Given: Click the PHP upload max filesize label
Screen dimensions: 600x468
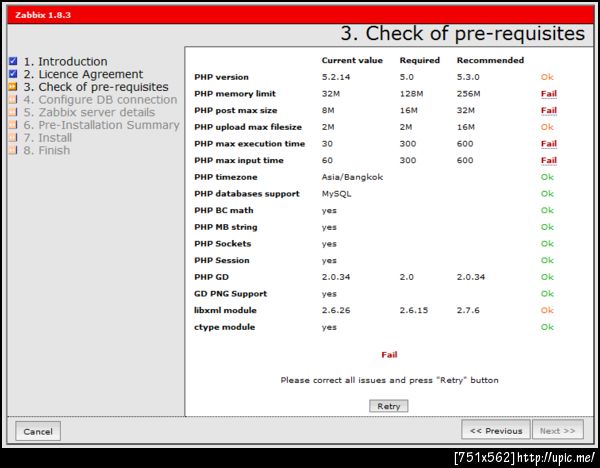Looking at the screenshot, I should tap(248, 127).
